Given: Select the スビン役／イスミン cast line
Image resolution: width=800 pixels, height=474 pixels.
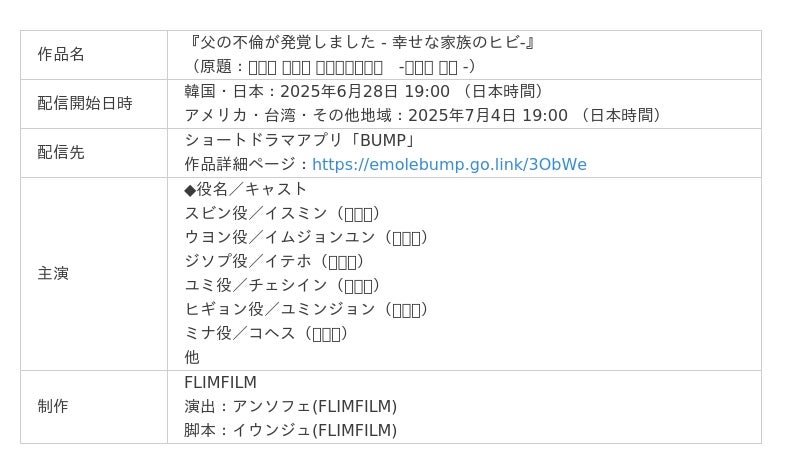Looking at the screenshot, I should 282,213.
